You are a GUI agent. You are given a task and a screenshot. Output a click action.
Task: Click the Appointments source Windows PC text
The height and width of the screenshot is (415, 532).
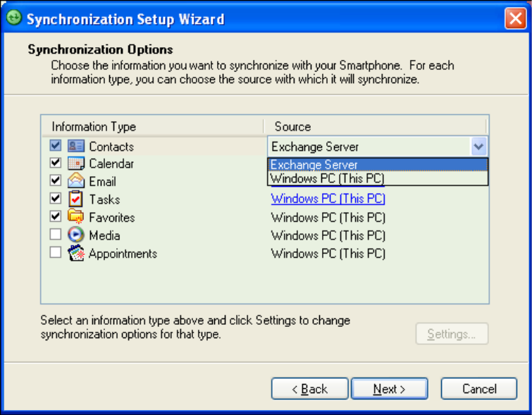[x=328, y=254]
